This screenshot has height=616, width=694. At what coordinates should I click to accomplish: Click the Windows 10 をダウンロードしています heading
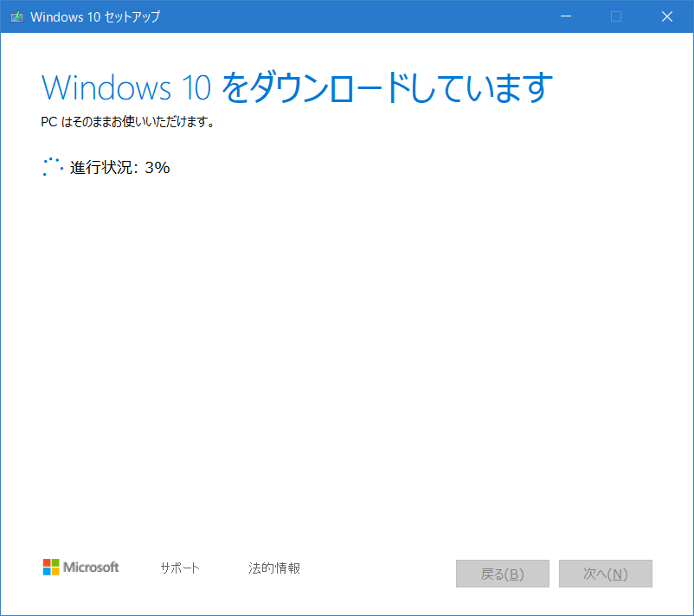[297, 87]
